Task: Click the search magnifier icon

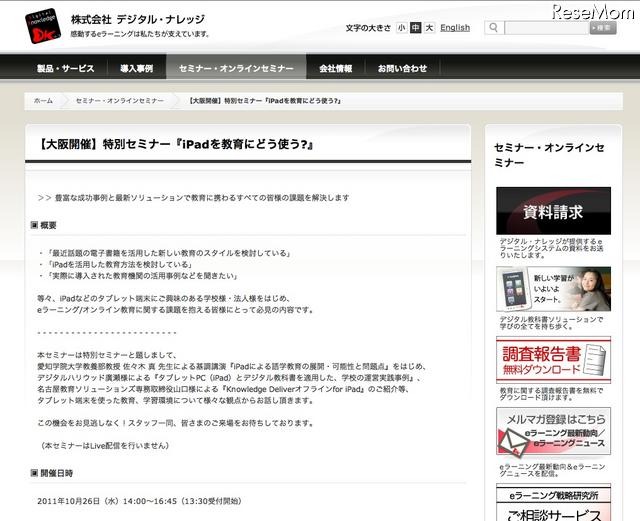Action: pyautogui.click(x=493, y=28)
